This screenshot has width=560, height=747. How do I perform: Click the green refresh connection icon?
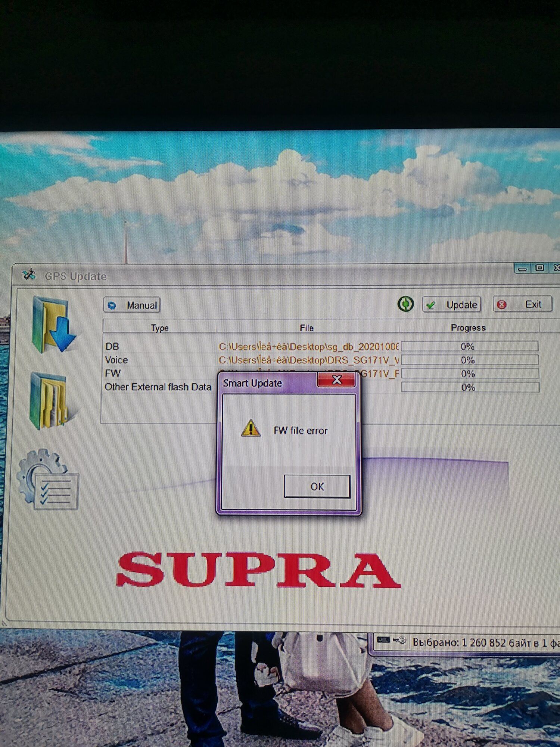405,304
